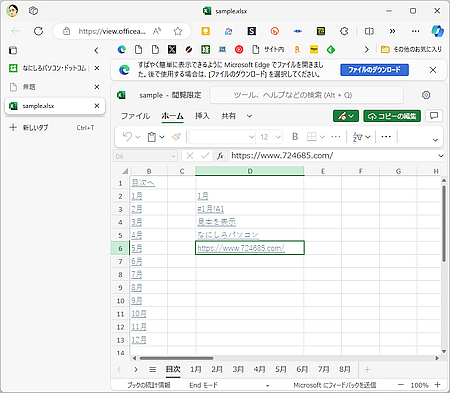Click the select all corner triangle

tap(125, 171)
